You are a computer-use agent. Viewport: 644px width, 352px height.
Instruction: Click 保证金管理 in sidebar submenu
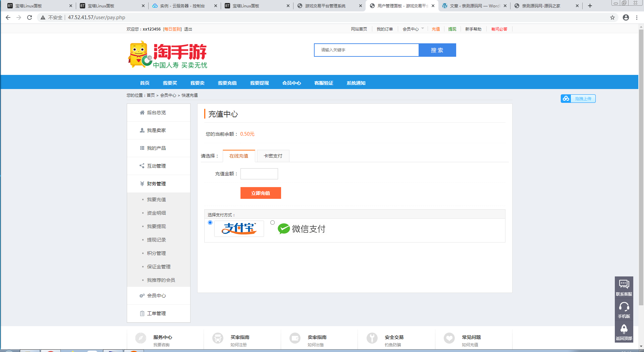click(x=159, y=267)
